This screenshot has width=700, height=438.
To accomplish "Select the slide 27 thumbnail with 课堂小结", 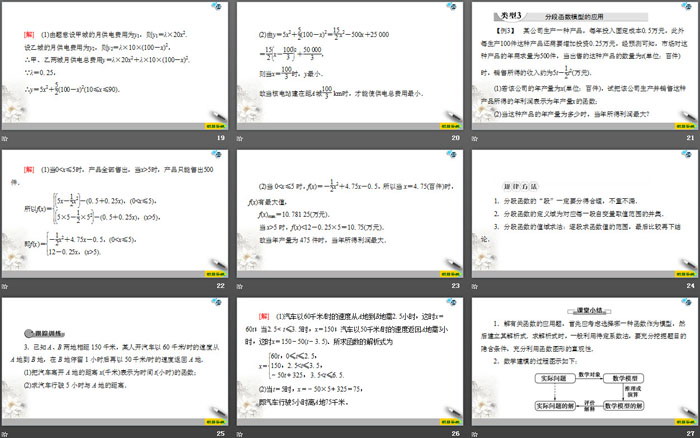I will [x=585, y=361].
